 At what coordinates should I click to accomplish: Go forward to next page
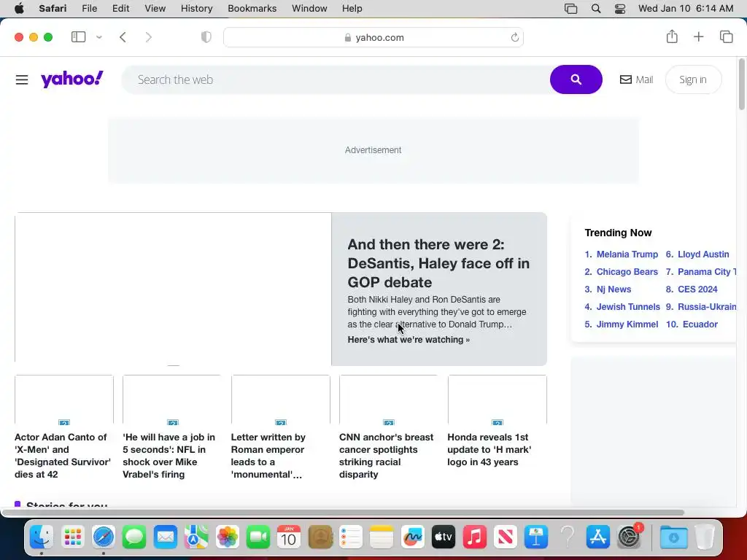click(149, 36)
